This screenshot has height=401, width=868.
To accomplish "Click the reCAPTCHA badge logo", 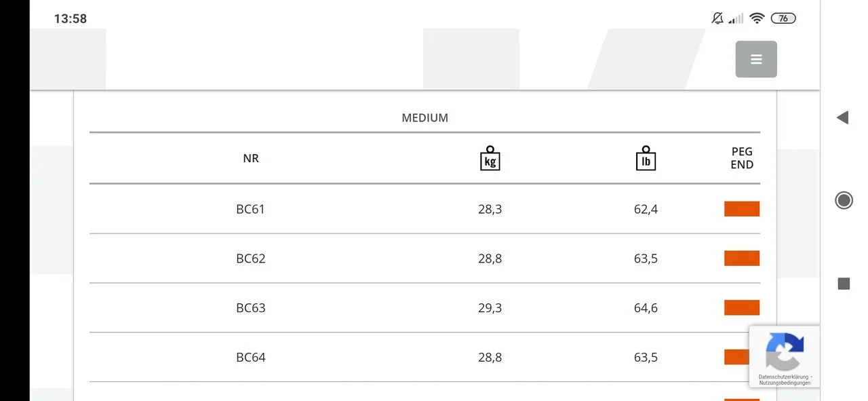I will click(785, 351).
